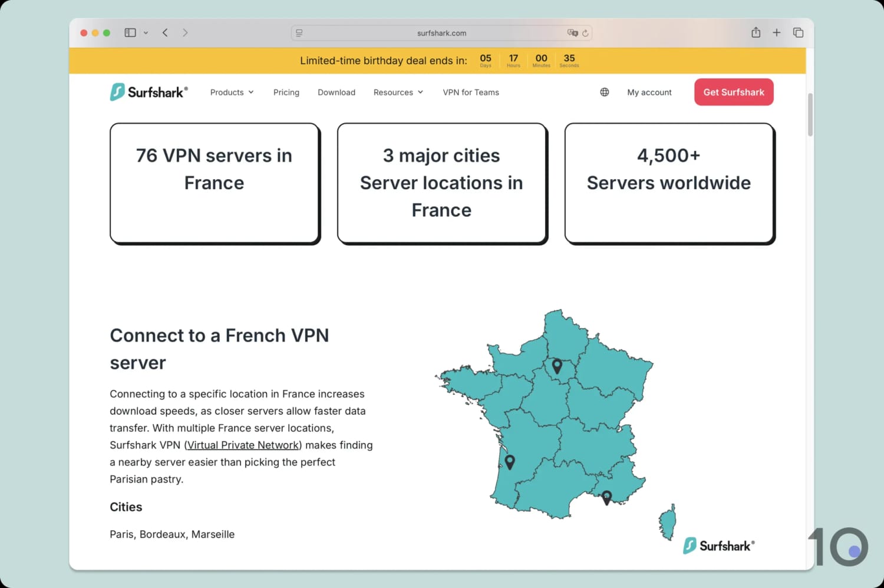The image size is (884, 588).
Task: Click the Connect to a French VPN server heading
Action: pos(219,349)
